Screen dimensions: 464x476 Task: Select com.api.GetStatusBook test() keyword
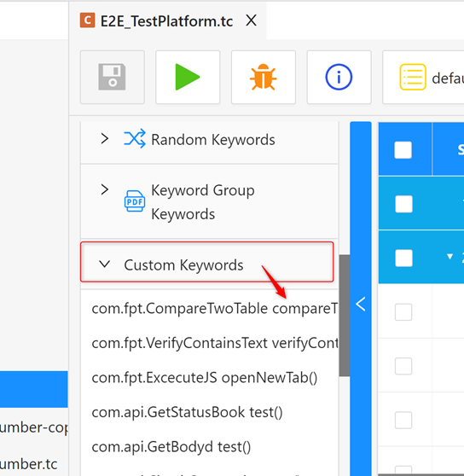187,412
